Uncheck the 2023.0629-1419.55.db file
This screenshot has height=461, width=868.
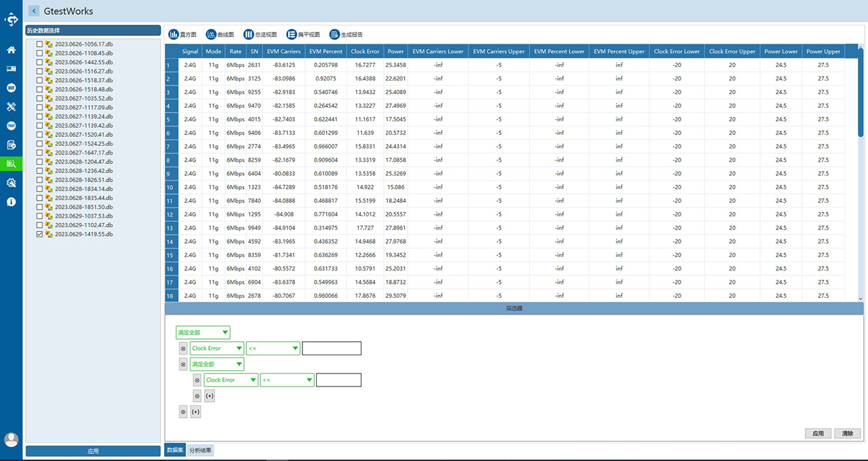click(39, 234)
